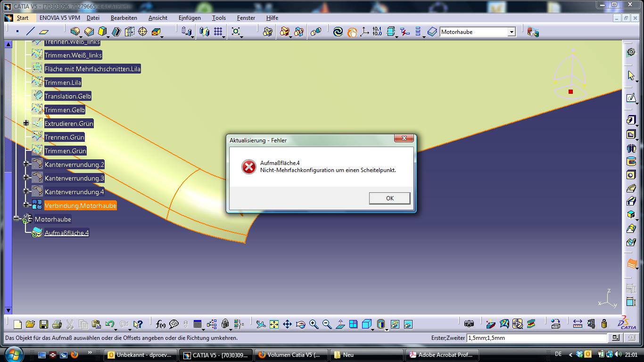The height and width of the screenshot is (362, 644).
Task: Open the Einfügen menu
Action: pos(190,18)
